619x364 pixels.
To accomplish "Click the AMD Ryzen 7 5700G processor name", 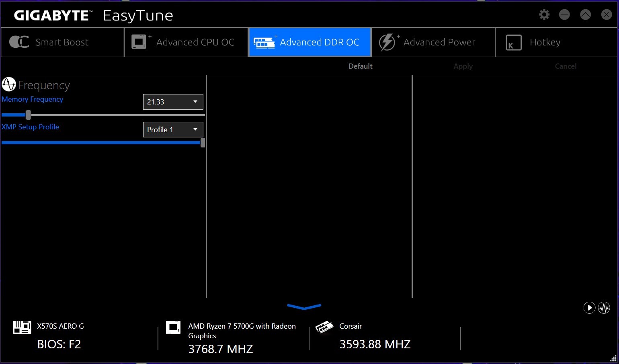I will pos(242,331).
